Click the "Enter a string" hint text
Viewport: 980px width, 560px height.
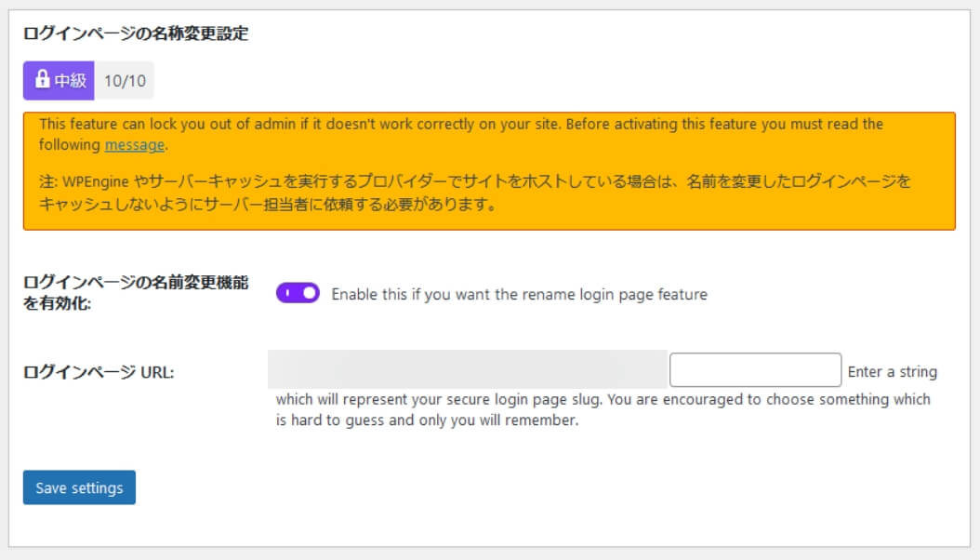click(892, 372)
